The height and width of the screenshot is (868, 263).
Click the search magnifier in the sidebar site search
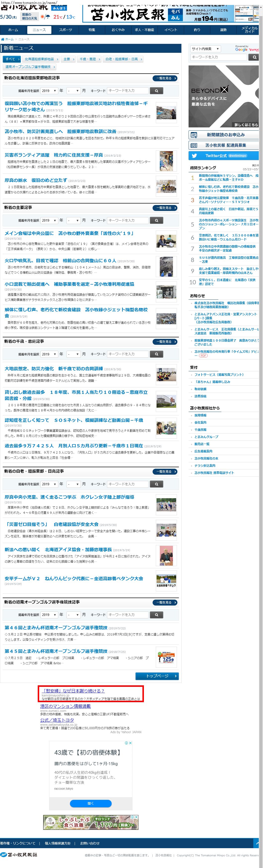tap(254, 57)
